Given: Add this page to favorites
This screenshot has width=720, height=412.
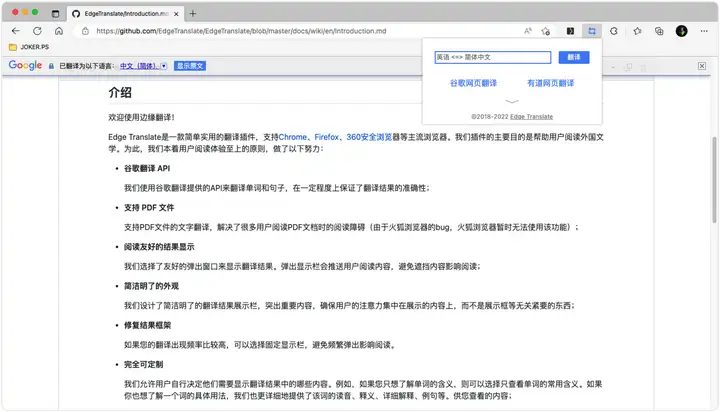Looking at the screenshot, I should tap(546, 31).
